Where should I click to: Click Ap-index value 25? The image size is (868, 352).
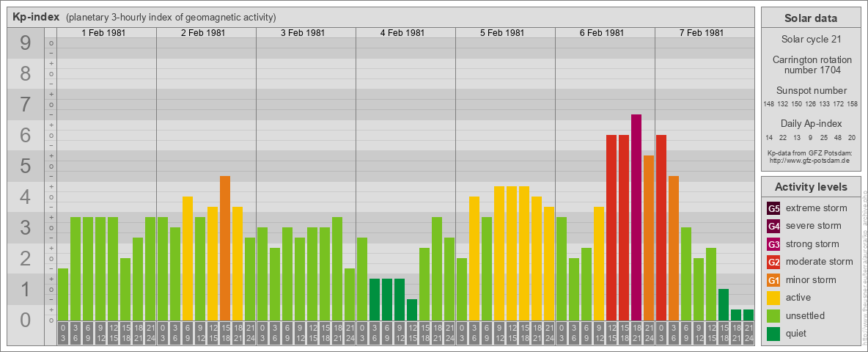[x=824, y=138]
